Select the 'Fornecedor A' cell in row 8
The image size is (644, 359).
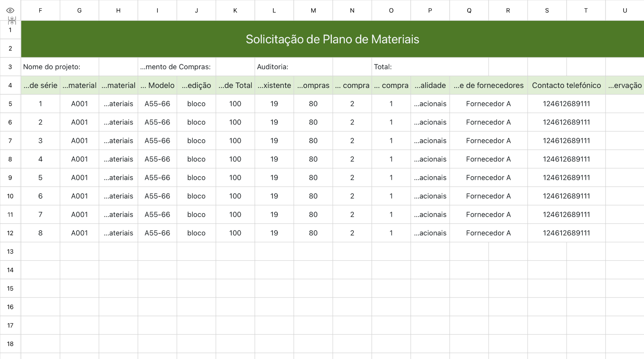pos(488,159)
